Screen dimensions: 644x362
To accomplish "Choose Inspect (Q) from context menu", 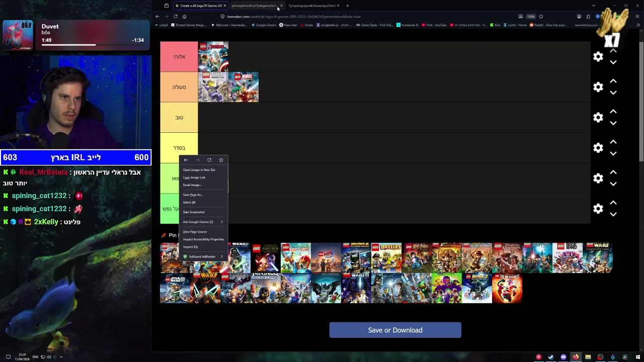I will (203, 247).
